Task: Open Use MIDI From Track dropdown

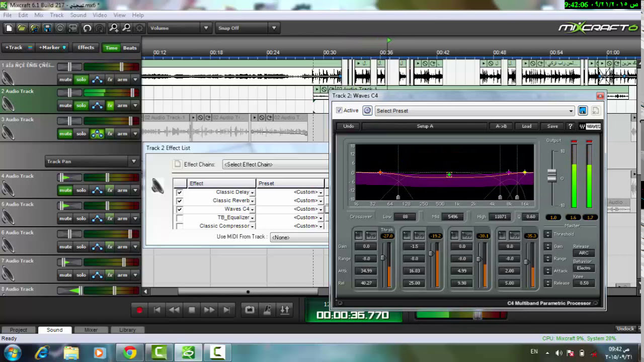Action: pos(299,237)
